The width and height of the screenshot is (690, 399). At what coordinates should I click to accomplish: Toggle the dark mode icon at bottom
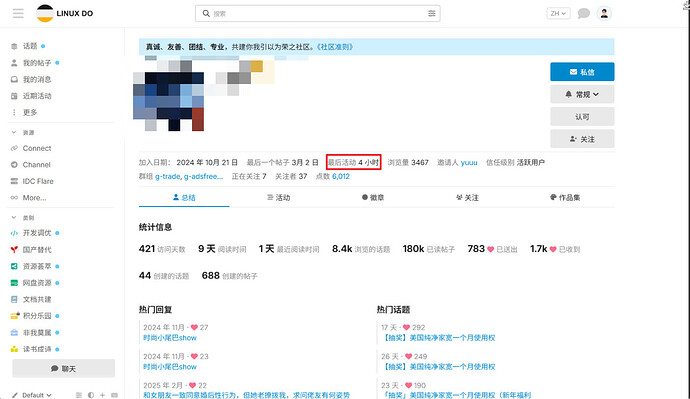point(91,395)
